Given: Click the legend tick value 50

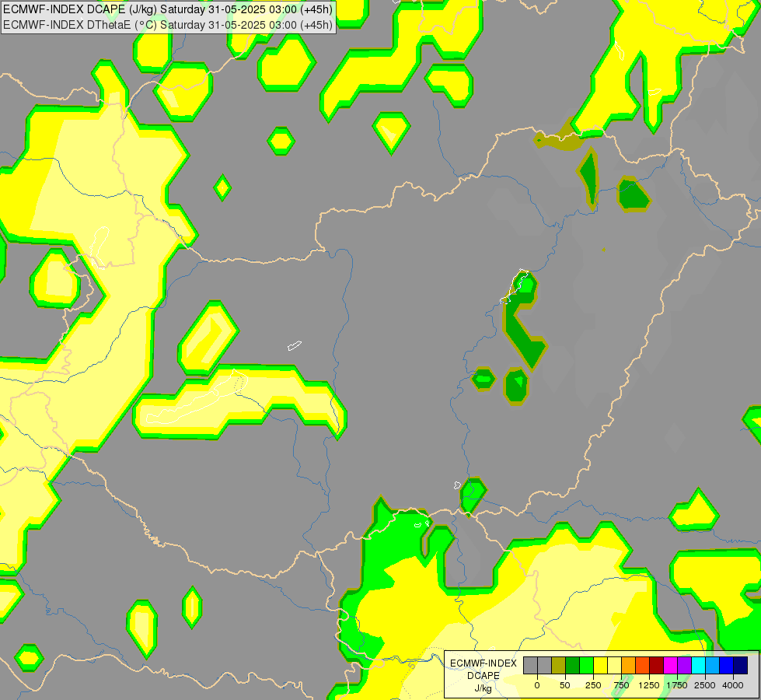Looking at the screenshot, I should [565, 685].
